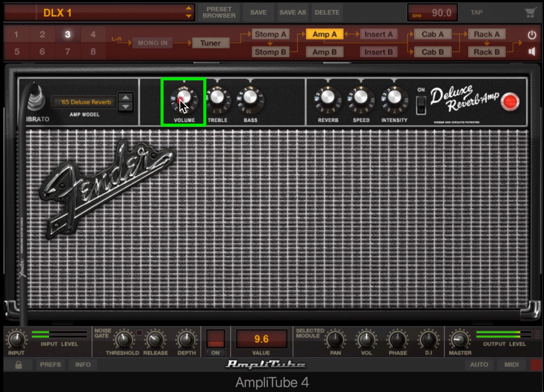Click the noise gate RELEASE knob
Image resolution: width=544 pixels, height=392 pixels.
(155, 340)
